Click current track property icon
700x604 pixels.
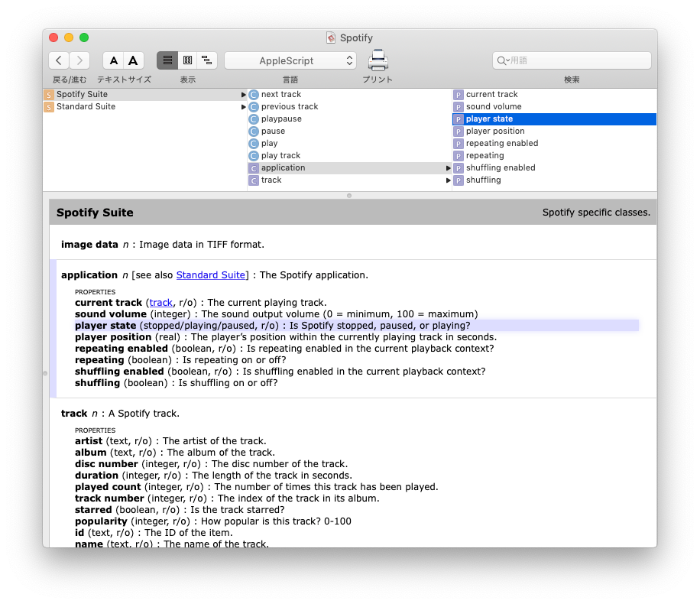pos(458,95)
